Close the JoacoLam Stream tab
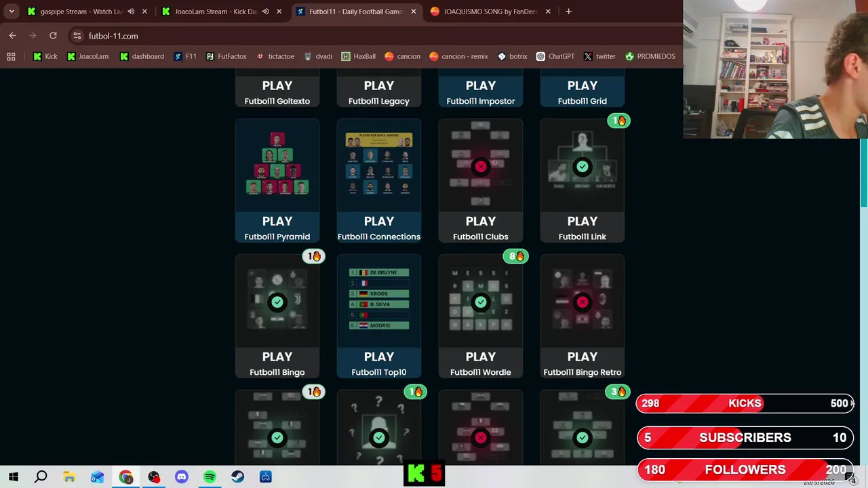The height and width of the screenshot is (488, 868). click(x=279, y=12)
